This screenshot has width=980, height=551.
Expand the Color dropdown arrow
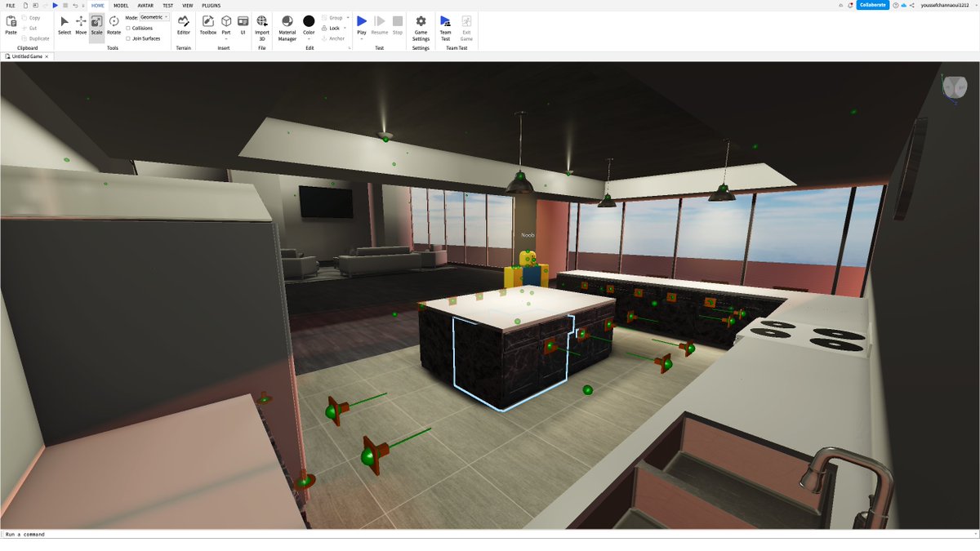pyautogui.click(x=309, y=38)
